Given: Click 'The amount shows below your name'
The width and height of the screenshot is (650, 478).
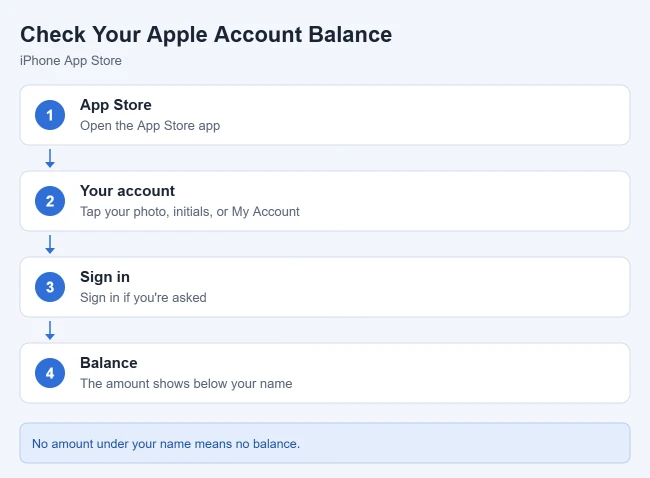Looking at the screenshot, I should point(186,383).
